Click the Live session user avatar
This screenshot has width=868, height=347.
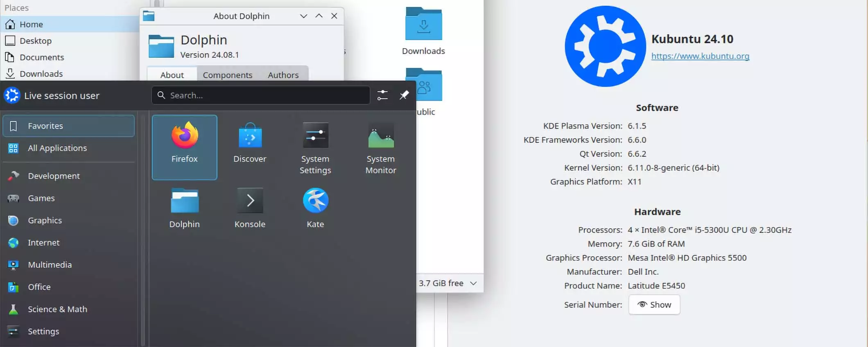pos(12,95)
